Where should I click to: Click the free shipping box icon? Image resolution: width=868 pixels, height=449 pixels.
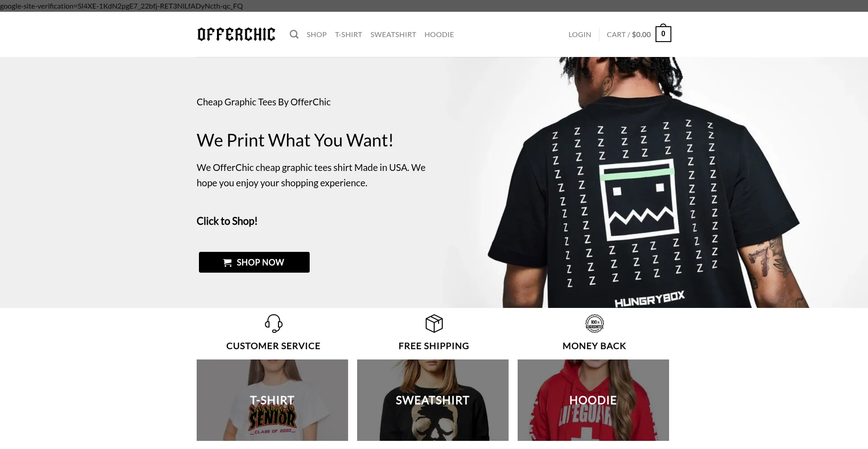[x=434, y=323]
